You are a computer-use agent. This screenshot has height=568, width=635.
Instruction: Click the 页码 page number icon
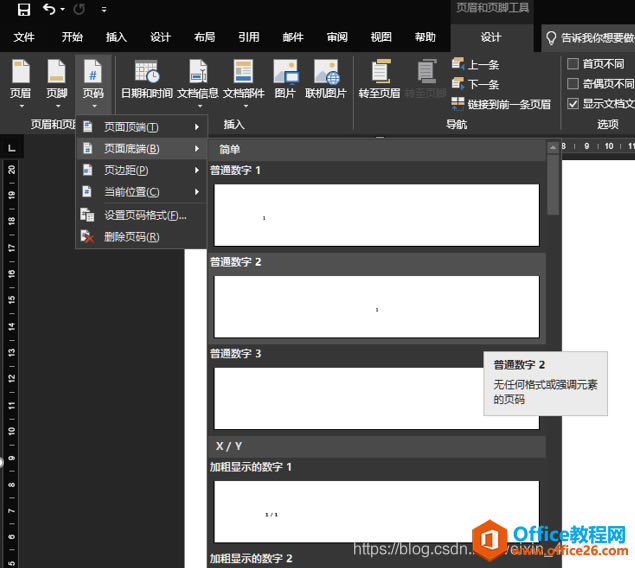click(93, 83)
